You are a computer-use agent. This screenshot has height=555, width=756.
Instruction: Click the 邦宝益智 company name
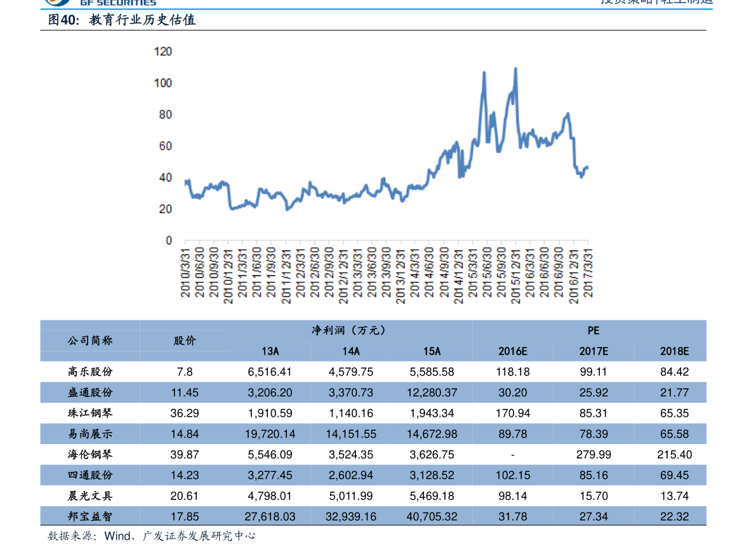(90, 516)
